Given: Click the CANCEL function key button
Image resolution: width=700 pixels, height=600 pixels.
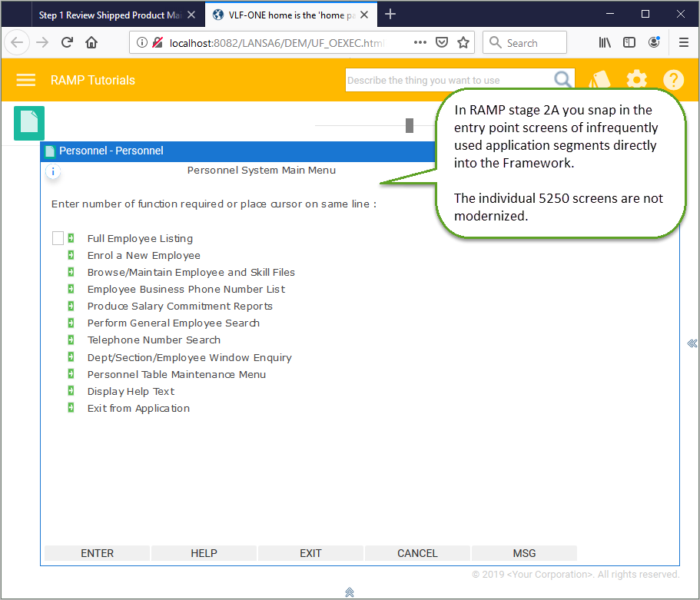Looking at the screenshot, I should click(x=417, y=553).
